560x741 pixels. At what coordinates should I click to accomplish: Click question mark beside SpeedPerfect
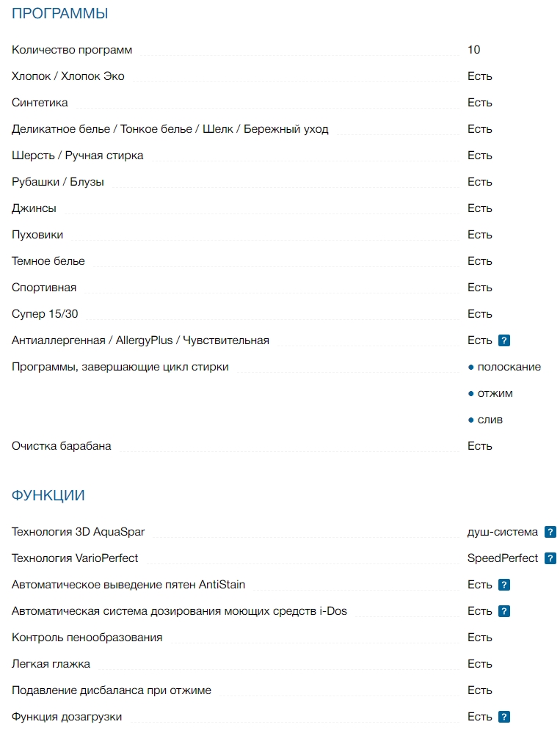click(550, 558)
